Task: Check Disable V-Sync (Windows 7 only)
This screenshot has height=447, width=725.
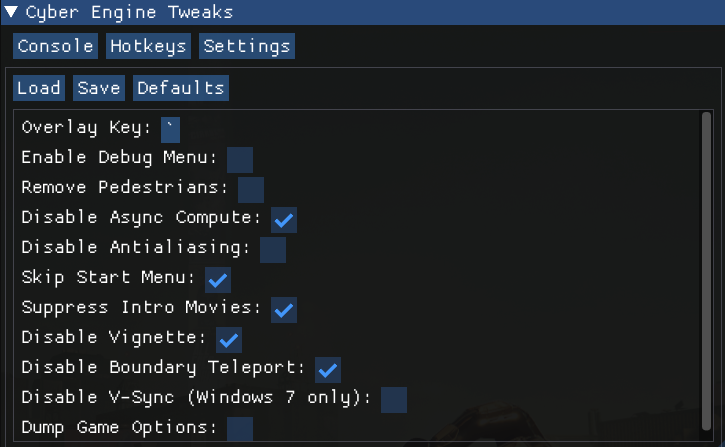Action: coord(394,400)
